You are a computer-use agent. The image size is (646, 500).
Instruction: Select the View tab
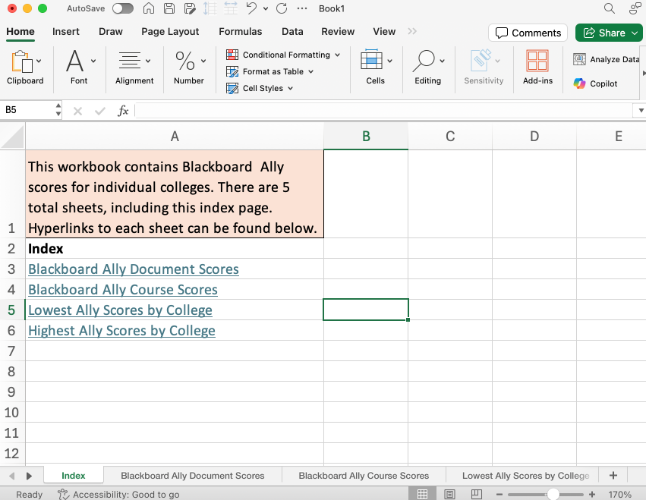(x=384, y=32)
